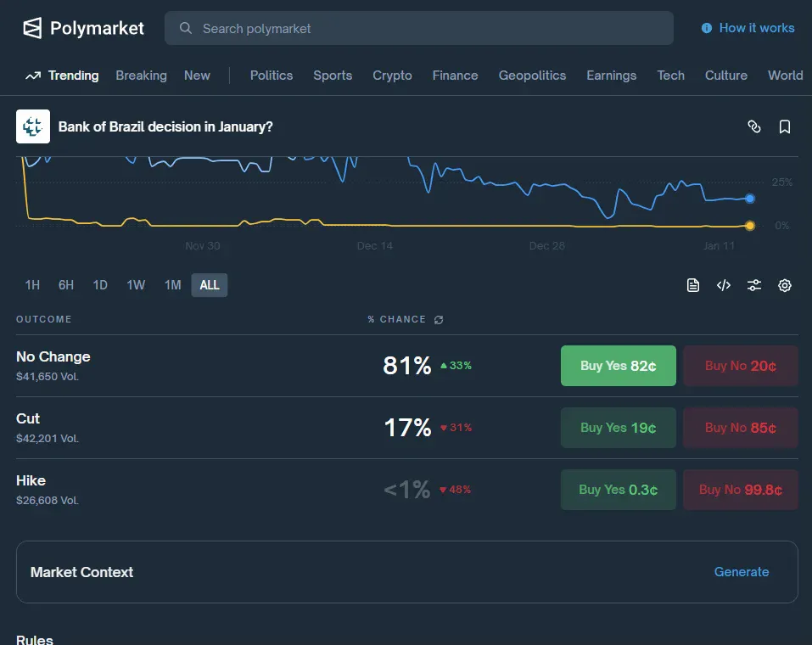812x645 pixels.
Task: Open the embed code icon
Action: pyautogui.click(x=724, y=285)
